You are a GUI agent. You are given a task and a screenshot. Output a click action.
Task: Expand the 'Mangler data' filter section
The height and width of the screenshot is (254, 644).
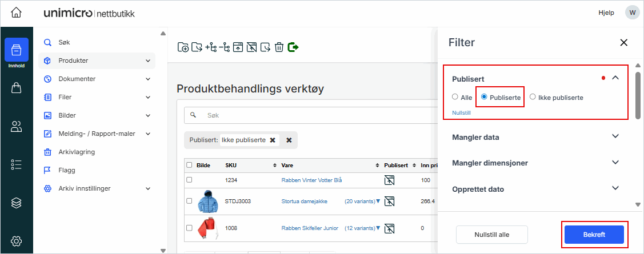615,137
